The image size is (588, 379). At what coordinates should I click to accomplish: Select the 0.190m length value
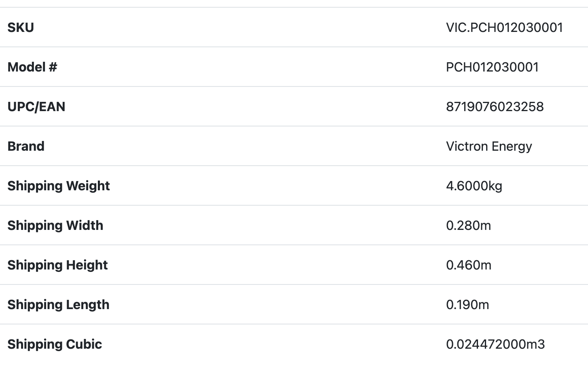pyautogui.click(x=467, y=305)
